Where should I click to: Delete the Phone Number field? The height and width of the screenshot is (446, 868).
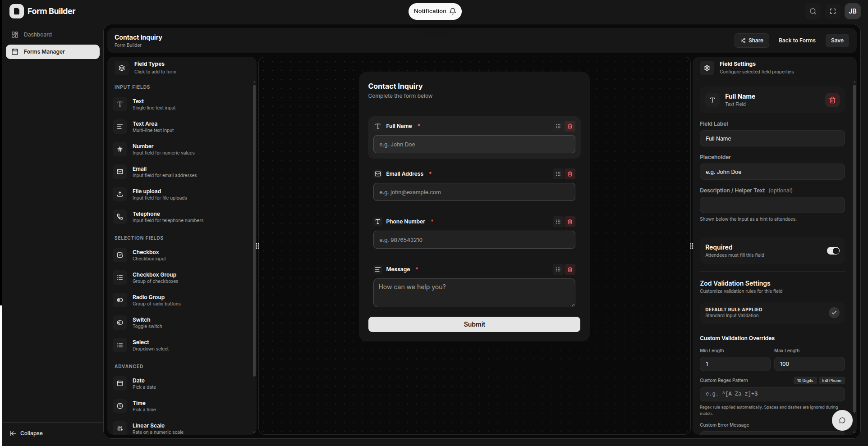coord(570,222)
